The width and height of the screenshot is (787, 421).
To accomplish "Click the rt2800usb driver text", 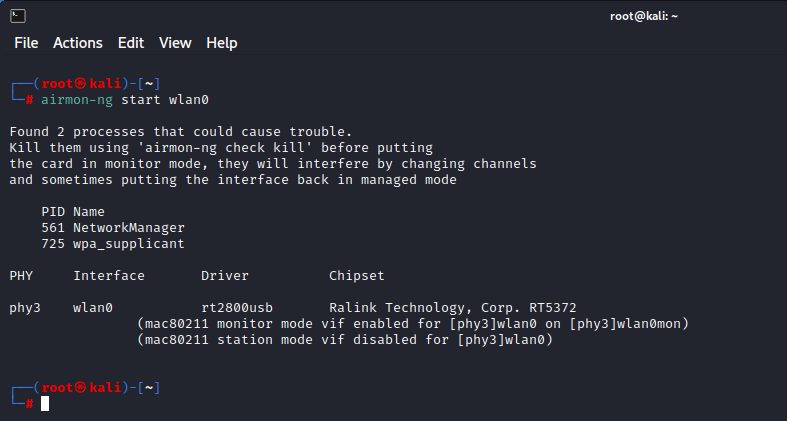I will coord(237,308).
